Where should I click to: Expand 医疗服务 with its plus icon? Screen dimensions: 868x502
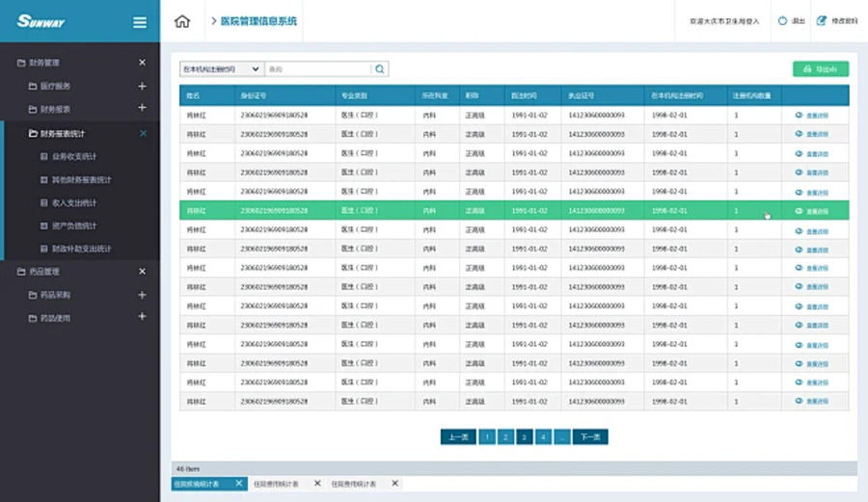(142, 87)
